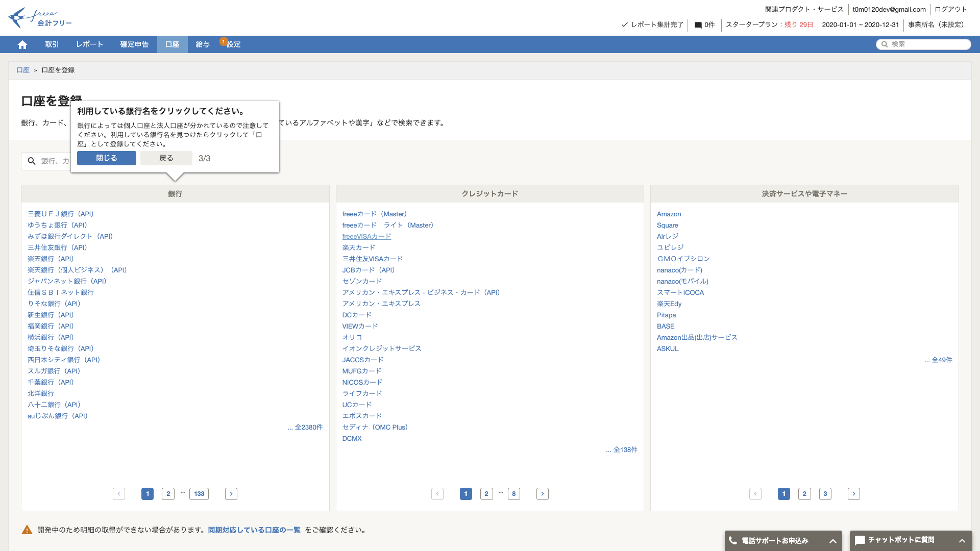Open page 3 of 決済サービス list
The image size is (980, 551).
point(825,494)
